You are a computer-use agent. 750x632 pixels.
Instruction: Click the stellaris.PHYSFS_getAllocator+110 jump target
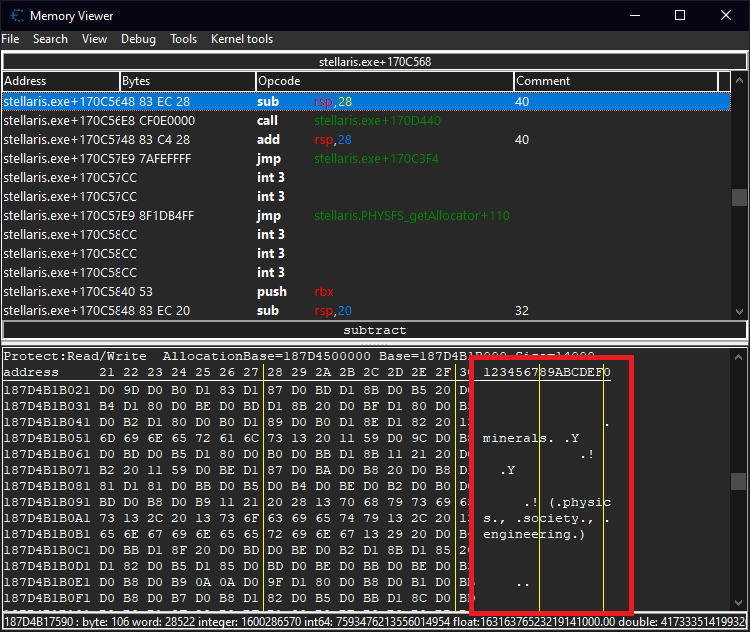pyautogui.click(x=412, y=216)
